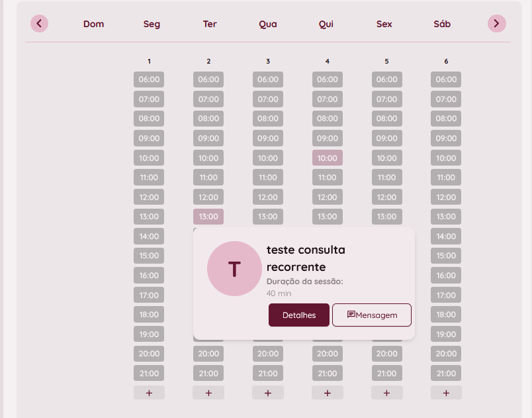
Task: Select the Sáb day header
Action: click(x=442, y=25)
